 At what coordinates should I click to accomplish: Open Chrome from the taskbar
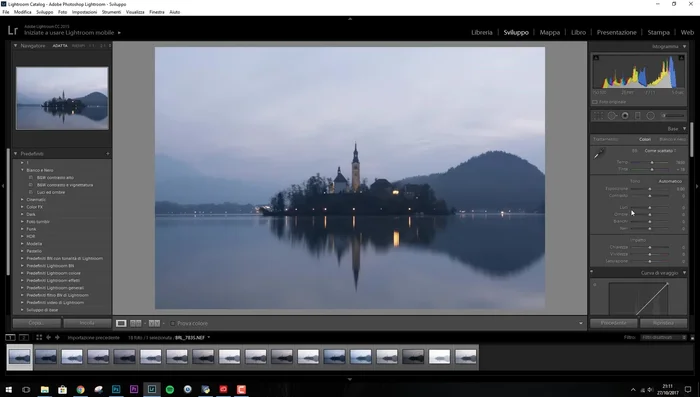click(80, 389)
